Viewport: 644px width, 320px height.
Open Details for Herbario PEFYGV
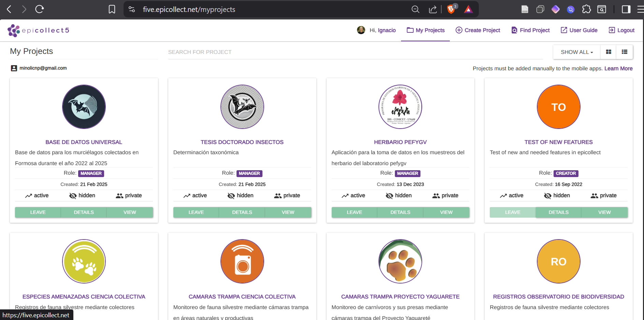pos(400,212)
